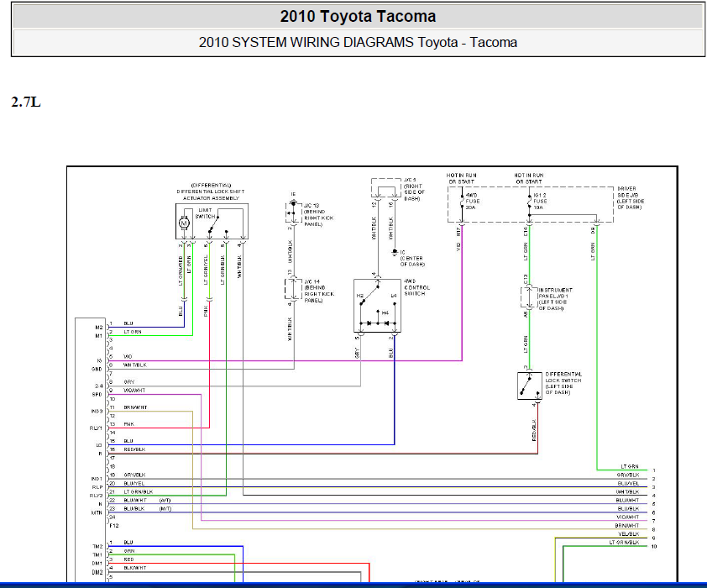Screen dimensions: 707x588
Task: Click the "4WD FUSE 20A" label
Action: coord(473,201)
